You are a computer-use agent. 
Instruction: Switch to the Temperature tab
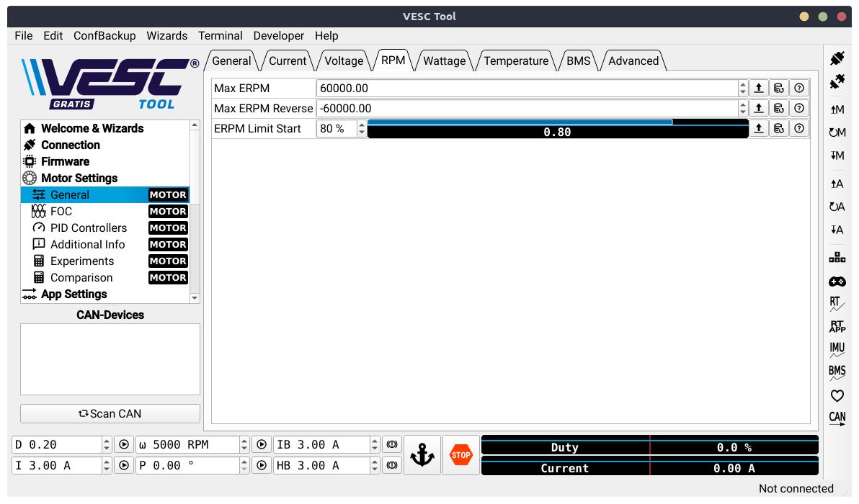click(515, 60)
